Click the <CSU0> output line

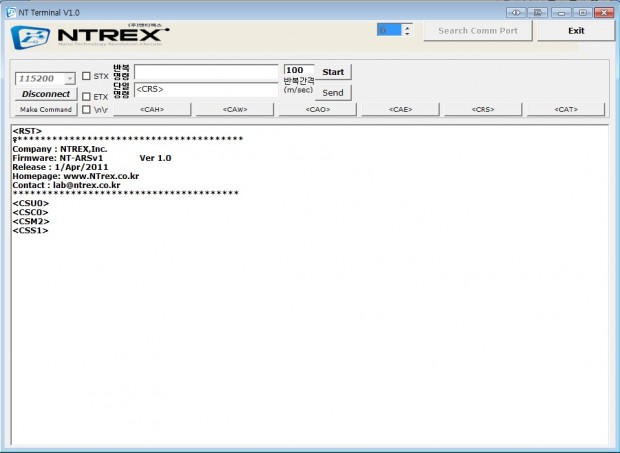point(31,204)
